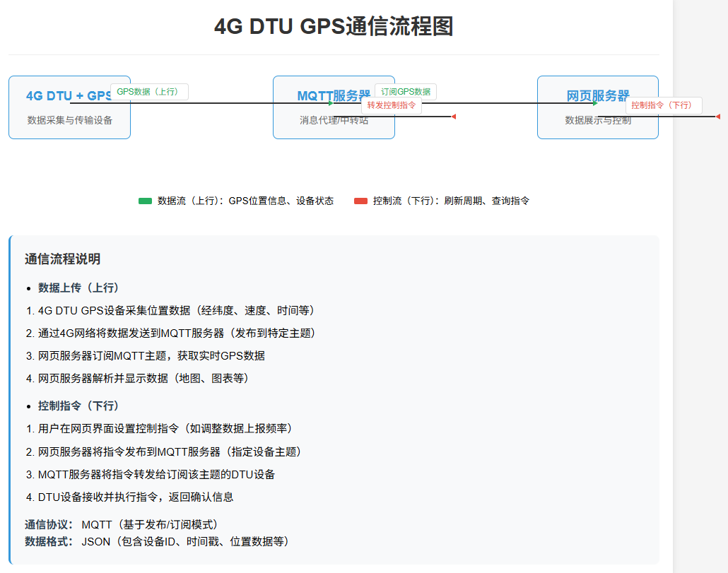
Task: Click the 订阅GPS数据 arrow label
Action: click(406, 92)
